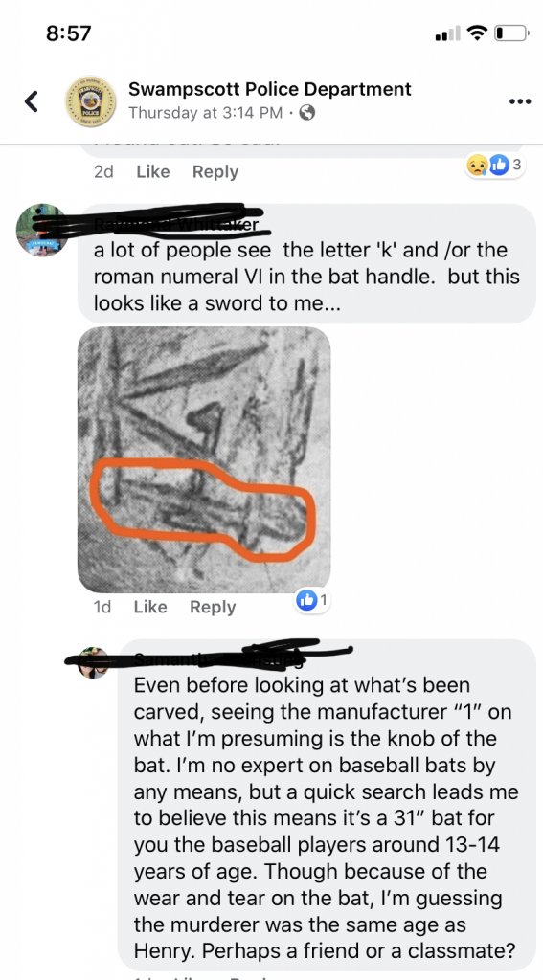The image size is (543, 980).
Task: Reply to the comment posted 2d ago
Action: click(215, 172)
